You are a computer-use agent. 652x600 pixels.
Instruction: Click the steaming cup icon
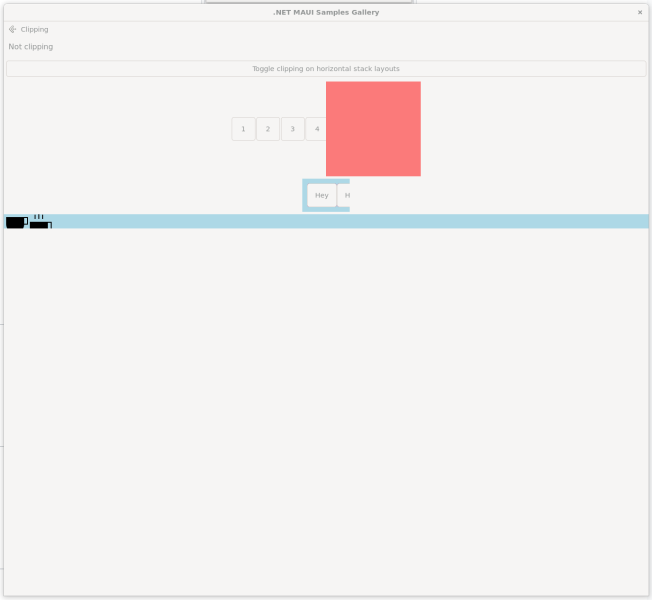point(40,222)
